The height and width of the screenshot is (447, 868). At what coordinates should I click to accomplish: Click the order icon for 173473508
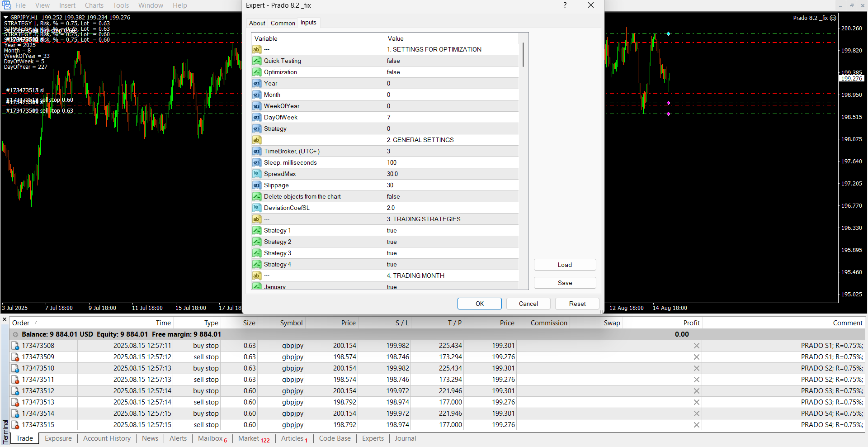coord(15,346)
